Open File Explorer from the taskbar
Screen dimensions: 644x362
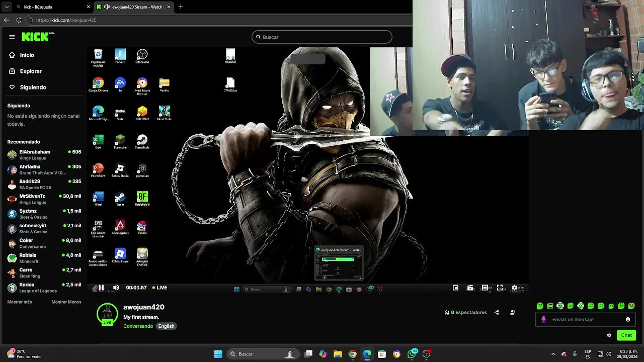pos(338,354)
